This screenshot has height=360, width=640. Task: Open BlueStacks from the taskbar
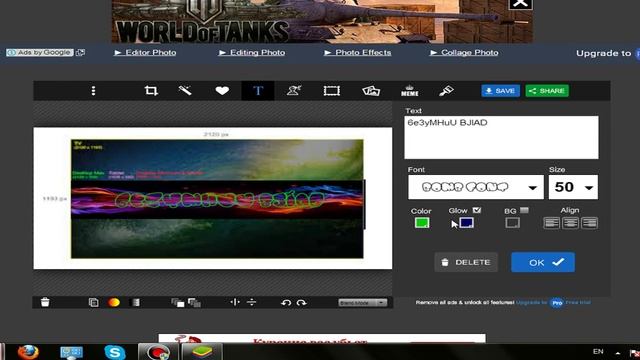(x=202, y=352)
